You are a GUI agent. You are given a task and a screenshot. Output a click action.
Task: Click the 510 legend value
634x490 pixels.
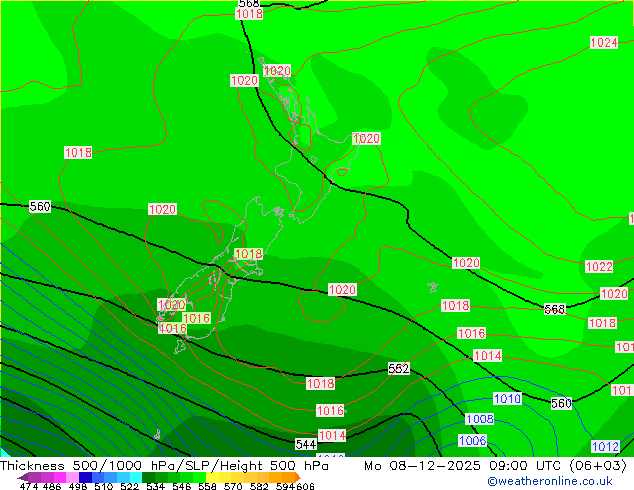coord(104,486)
